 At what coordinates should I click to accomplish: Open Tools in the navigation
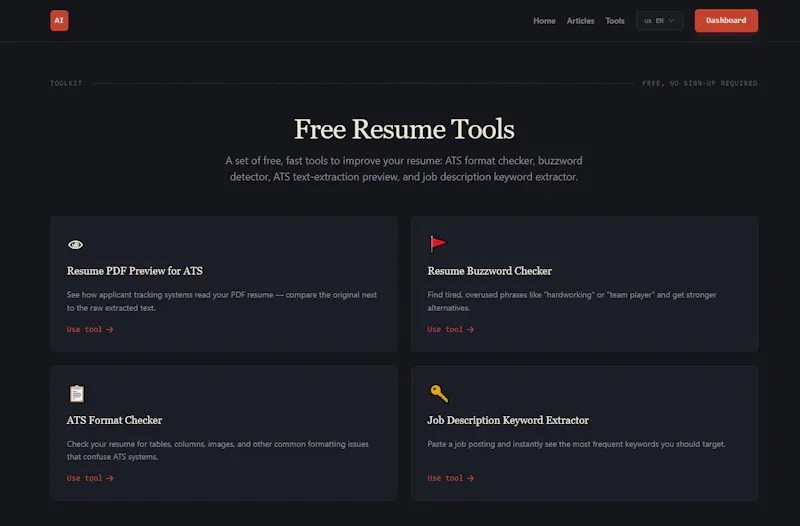[x=615, y=21]
